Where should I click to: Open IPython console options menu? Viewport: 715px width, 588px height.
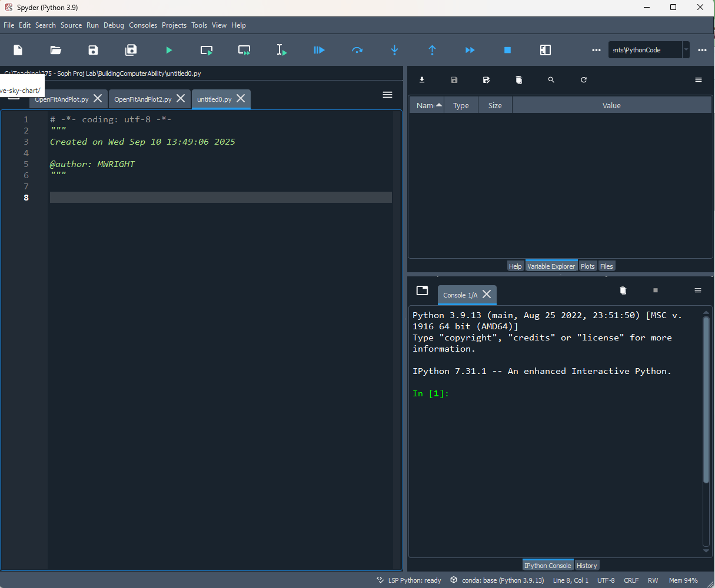698,290
